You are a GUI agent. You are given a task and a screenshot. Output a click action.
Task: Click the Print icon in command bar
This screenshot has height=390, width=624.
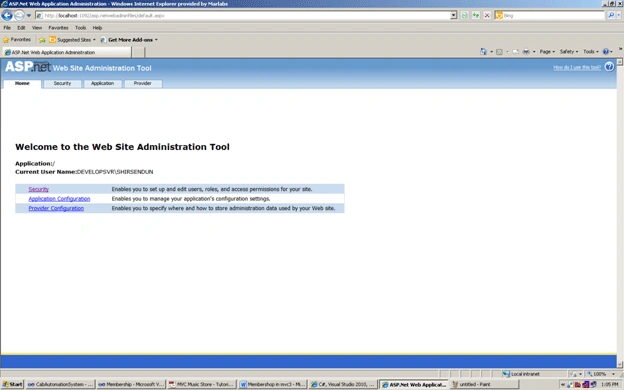click(x=526, y=52)
